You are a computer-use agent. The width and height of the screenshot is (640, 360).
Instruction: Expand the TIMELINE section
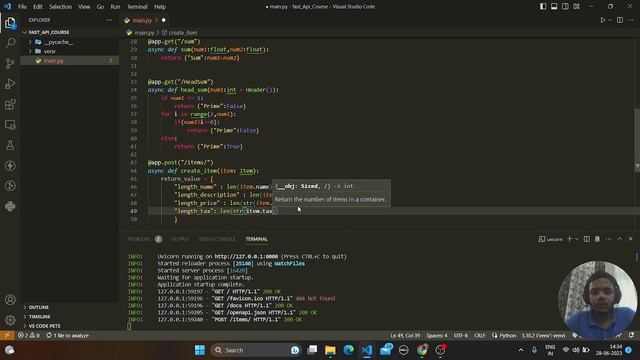[x=69, y=317]
